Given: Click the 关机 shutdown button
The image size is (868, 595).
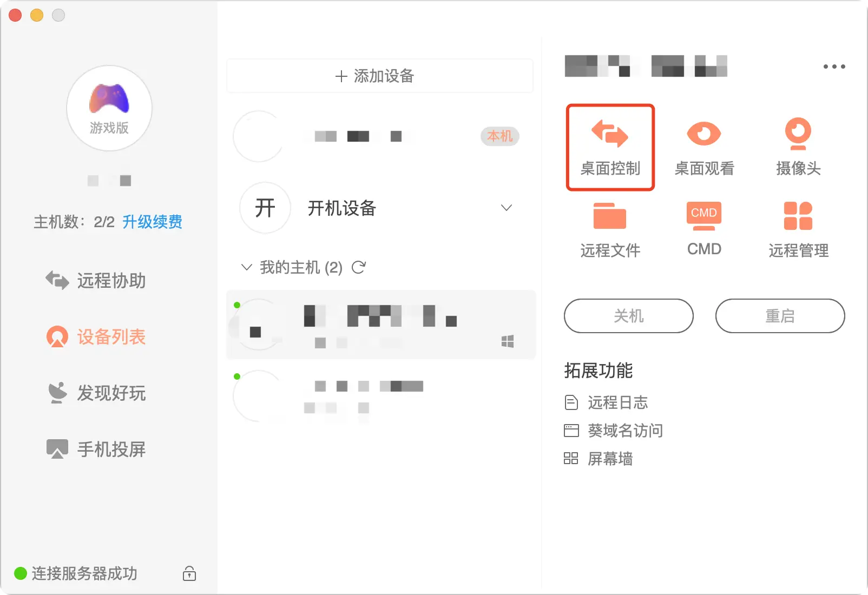Looking at the screenshot, I should [629, 316].
